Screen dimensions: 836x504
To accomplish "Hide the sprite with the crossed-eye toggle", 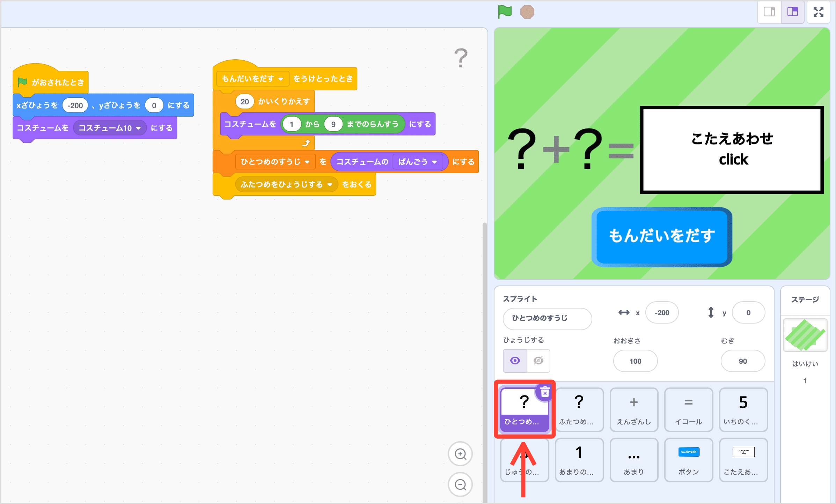I will click(x=538, y=361).
